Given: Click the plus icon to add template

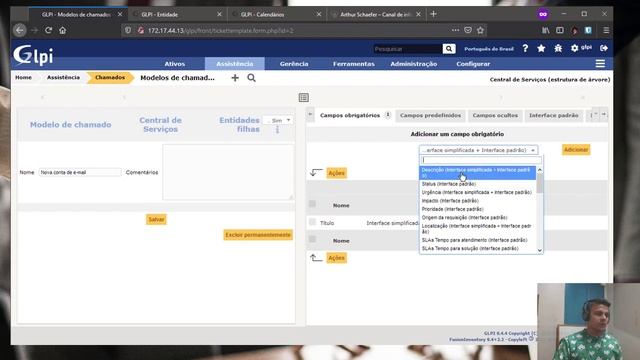Looking at the screenshot, I should (x=235, y=78).
